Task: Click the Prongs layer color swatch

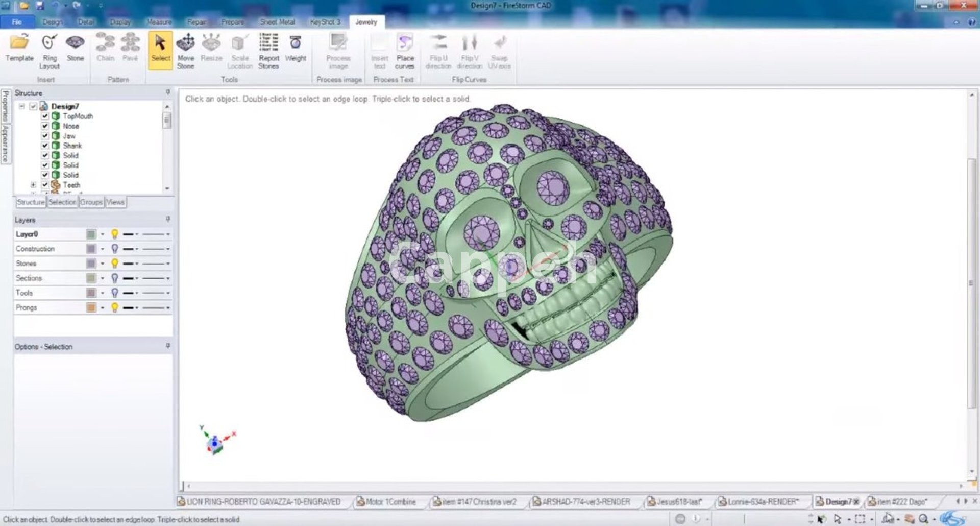Action: [x=91, y=307]
